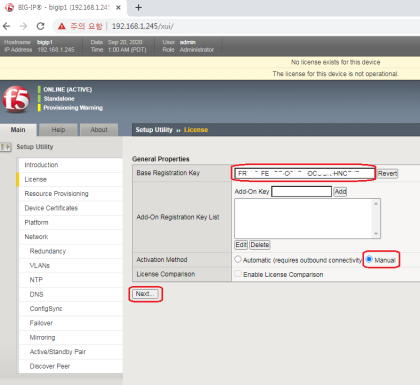The width and height of the screenshot is (420, 385).
Task: Select the Manual activation method
Action: (x=369, y=259)
